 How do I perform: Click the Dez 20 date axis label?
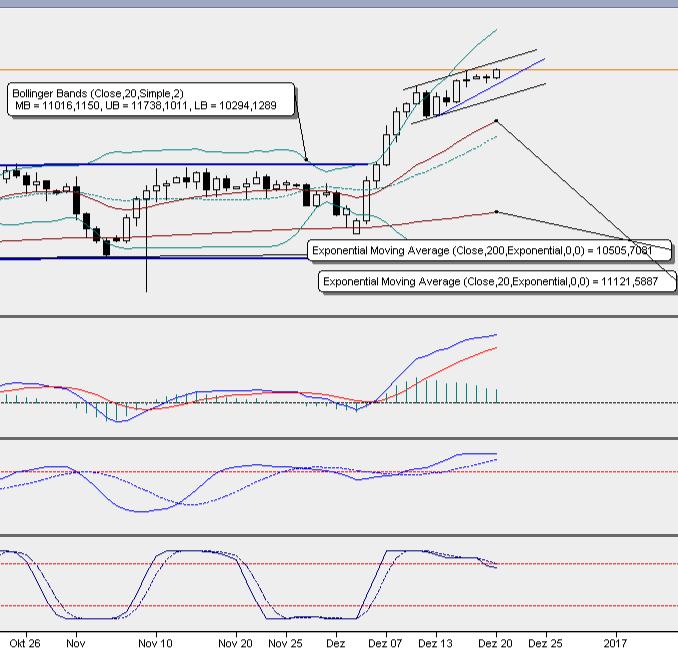495,644
